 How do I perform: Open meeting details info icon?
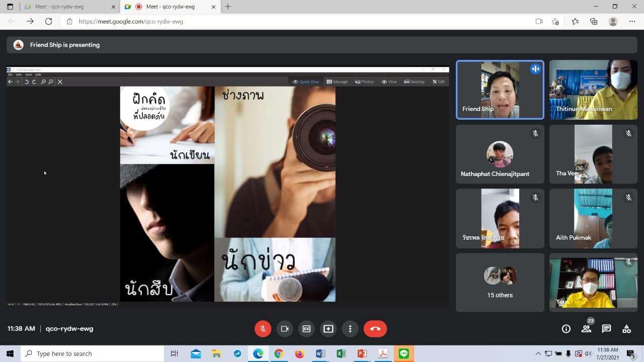click(566, 329)
